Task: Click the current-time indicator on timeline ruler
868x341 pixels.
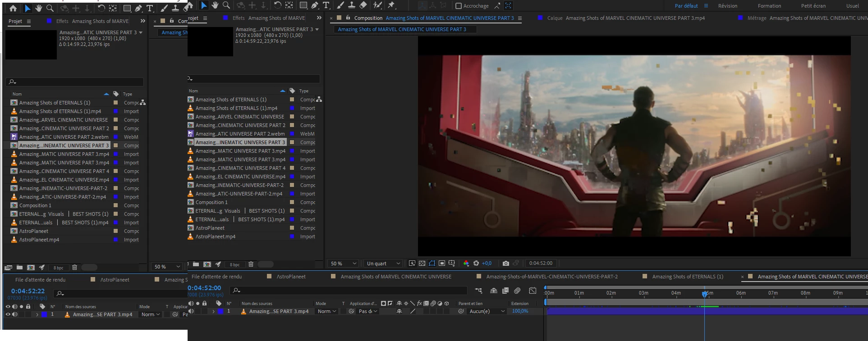Action: [704, 294]
